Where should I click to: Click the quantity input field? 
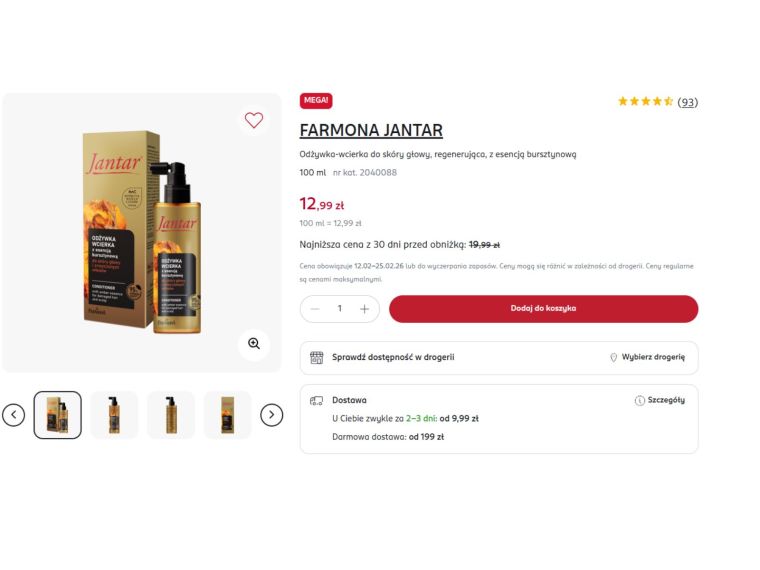click(x=340, y=309)
